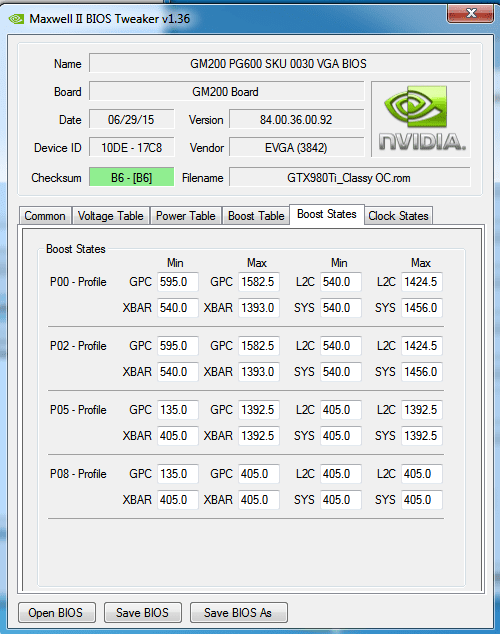Click the NVIDIA icon in the title bar

point(17,19)
